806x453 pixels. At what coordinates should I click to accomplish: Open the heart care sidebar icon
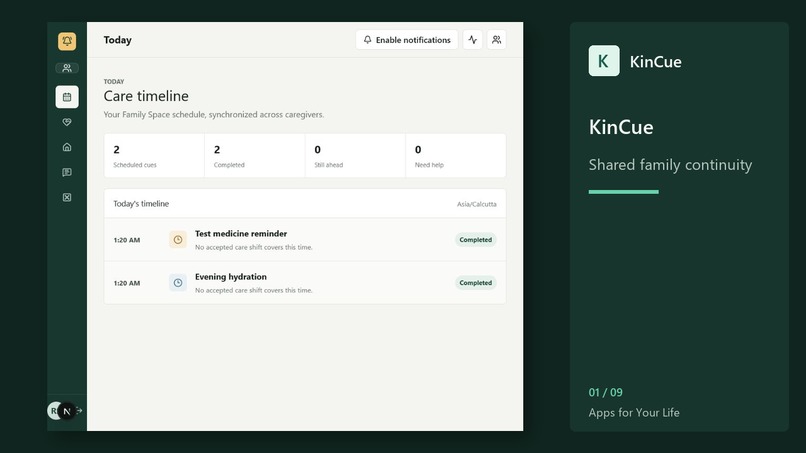point(67,122)
